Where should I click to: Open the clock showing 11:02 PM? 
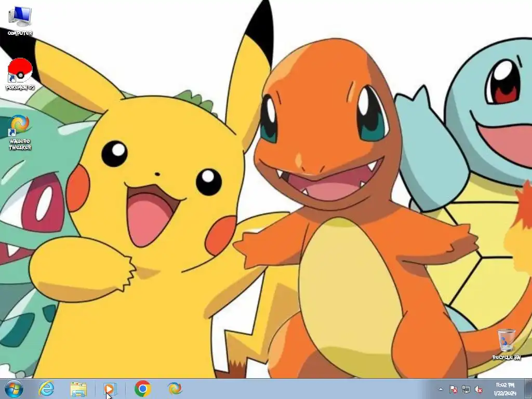coord(505,389)
